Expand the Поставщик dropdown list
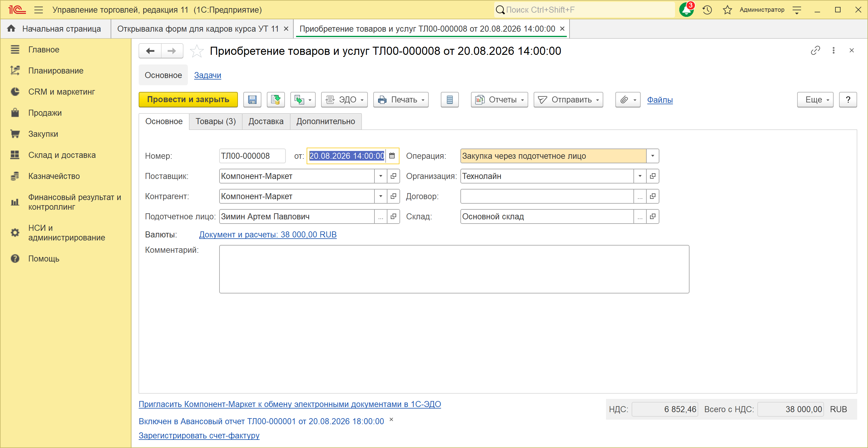This screenshot has height=448, width=868. pyautogui.click(x=381, y=176)
